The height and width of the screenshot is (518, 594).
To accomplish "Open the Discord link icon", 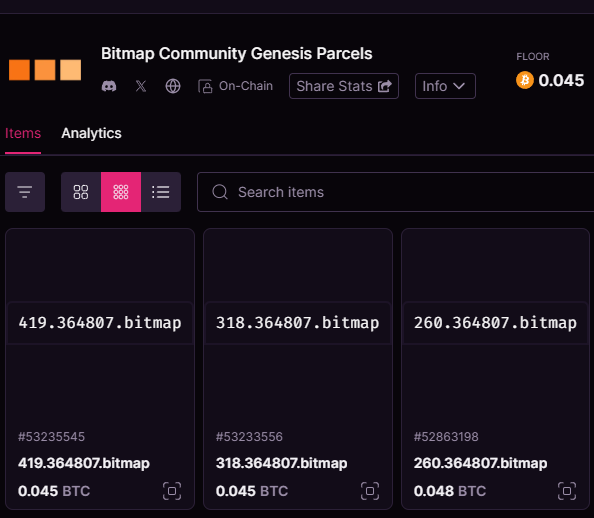I will tap(109, 86).
